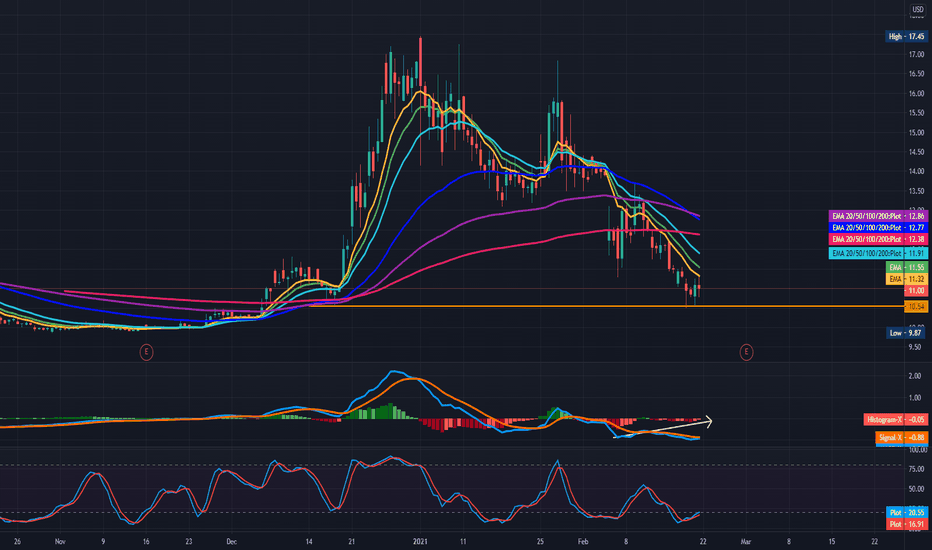The height and width of the screenshot is (550, 932).
Task: Click 9.50 on the price axis
Action: tap(916, 347)
